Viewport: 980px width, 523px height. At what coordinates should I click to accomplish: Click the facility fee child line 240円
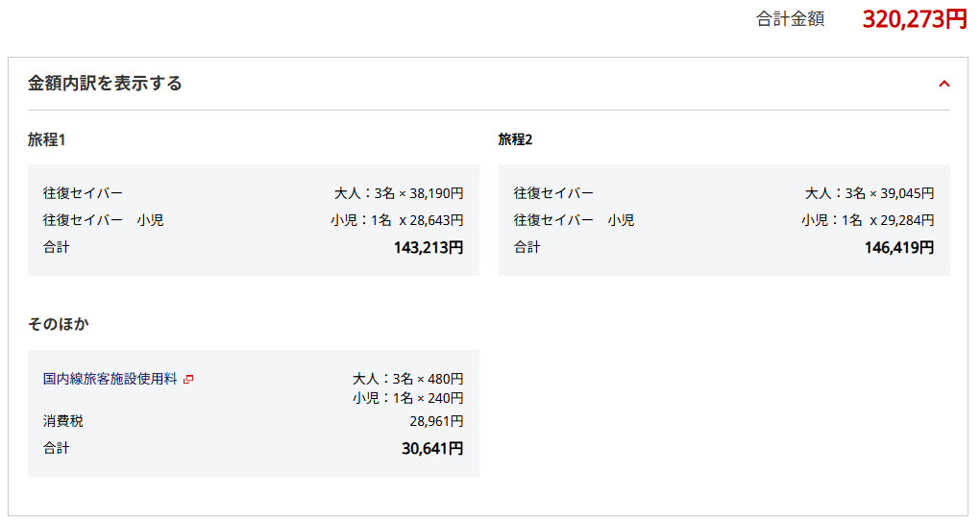(445, 398)
